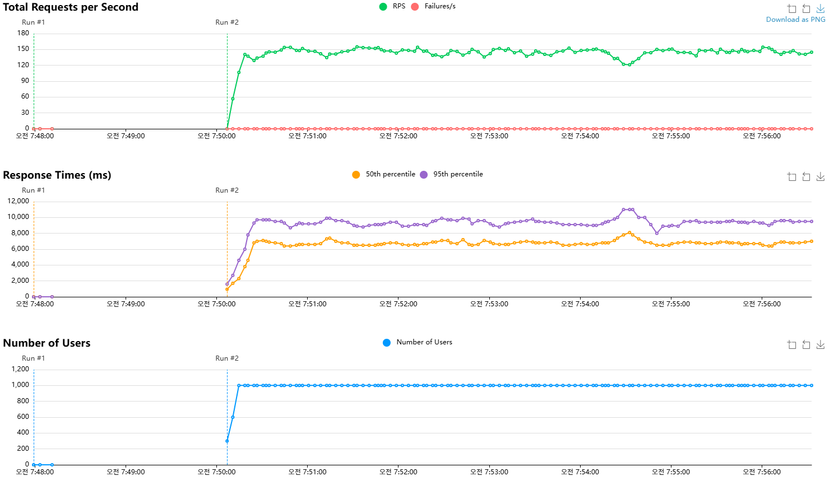Viewport: 834px width, 504px height.
Task: Click the Run #2 marker on the RPS chart
Action: (x=226, y=22)
